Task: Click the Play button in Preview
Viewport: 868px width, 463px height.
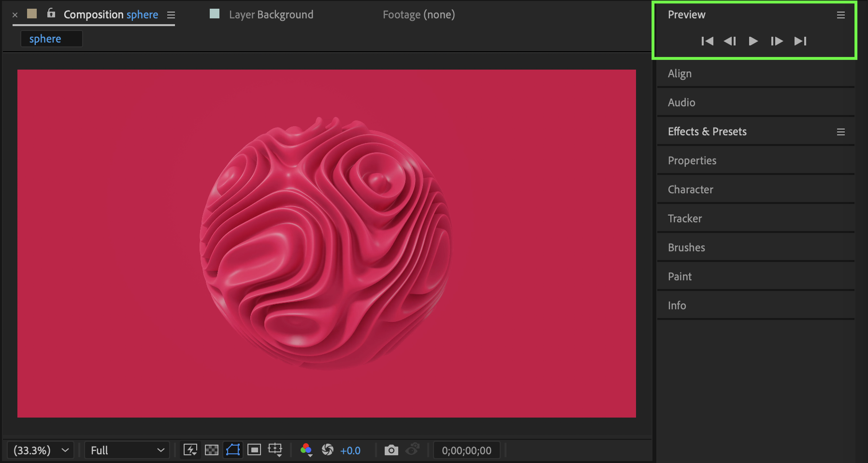Action: click(753, 41)
